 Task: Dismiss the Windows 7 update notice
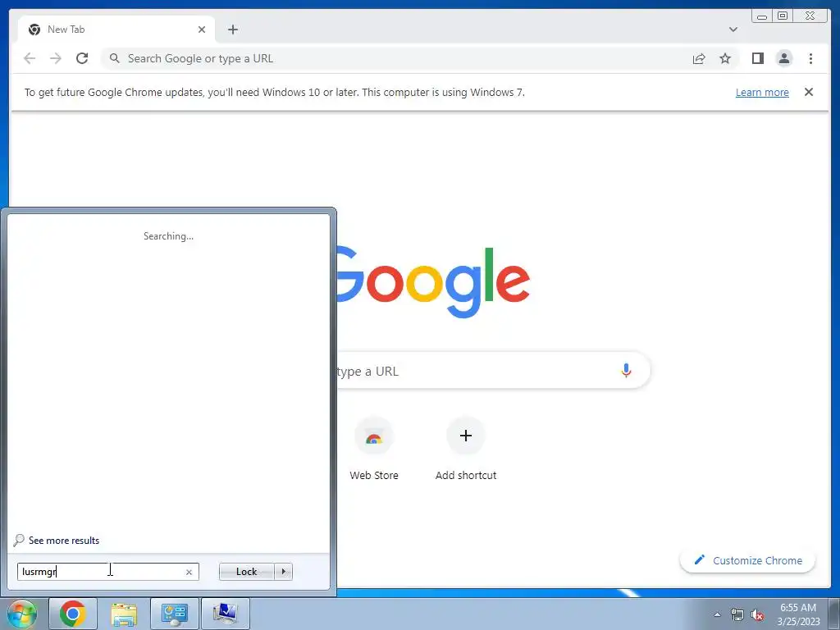(808, 92)
